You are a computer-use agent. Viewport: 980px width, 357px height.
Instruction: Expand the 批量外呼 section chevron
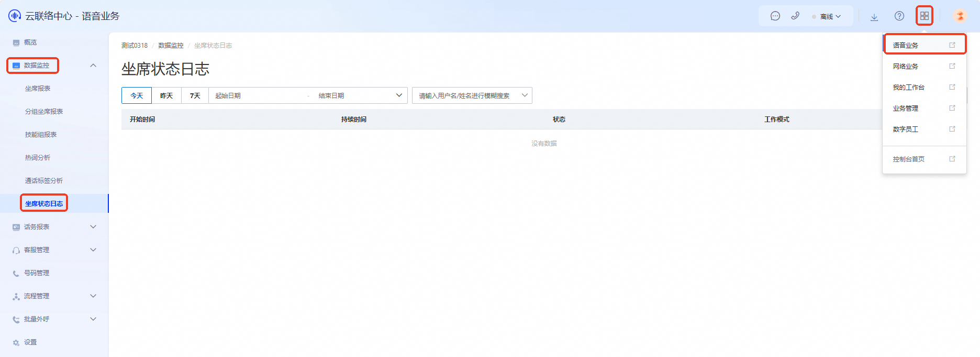93,319
